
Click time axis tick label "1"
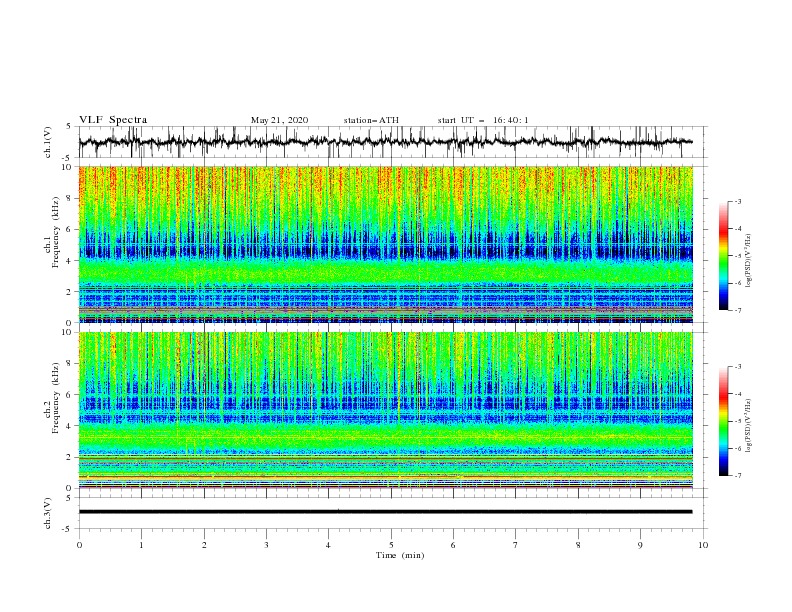[x=141, y=545]
